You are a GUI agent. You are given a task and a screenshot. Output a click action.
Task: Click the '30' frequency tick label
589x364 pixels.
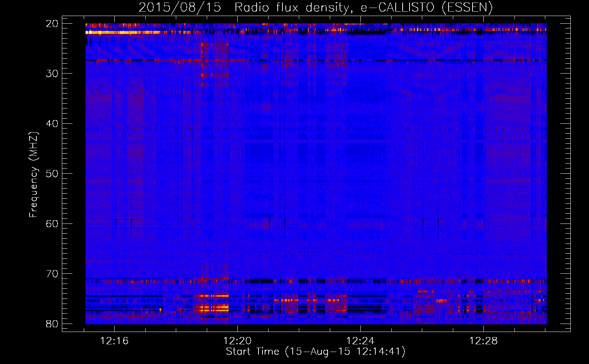click(x=52, y=74)
